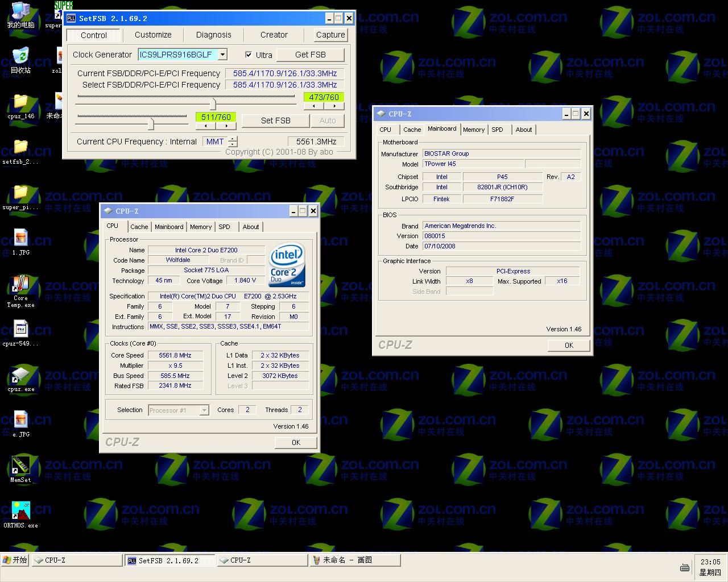Click the grayed-out Auto button in SetFSB
This screenshot has width=728, height=582.
tap(328, 120)
